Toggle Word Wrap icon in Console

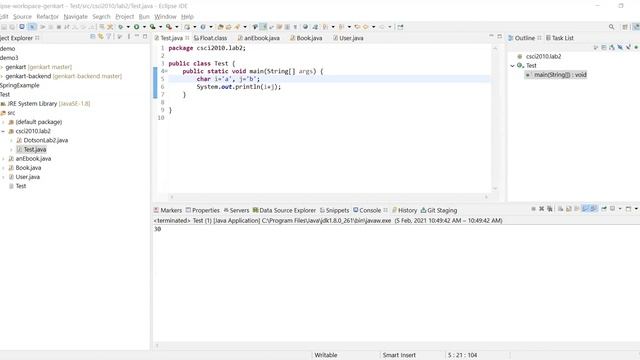pyautogui.click(x=577, y=209)
